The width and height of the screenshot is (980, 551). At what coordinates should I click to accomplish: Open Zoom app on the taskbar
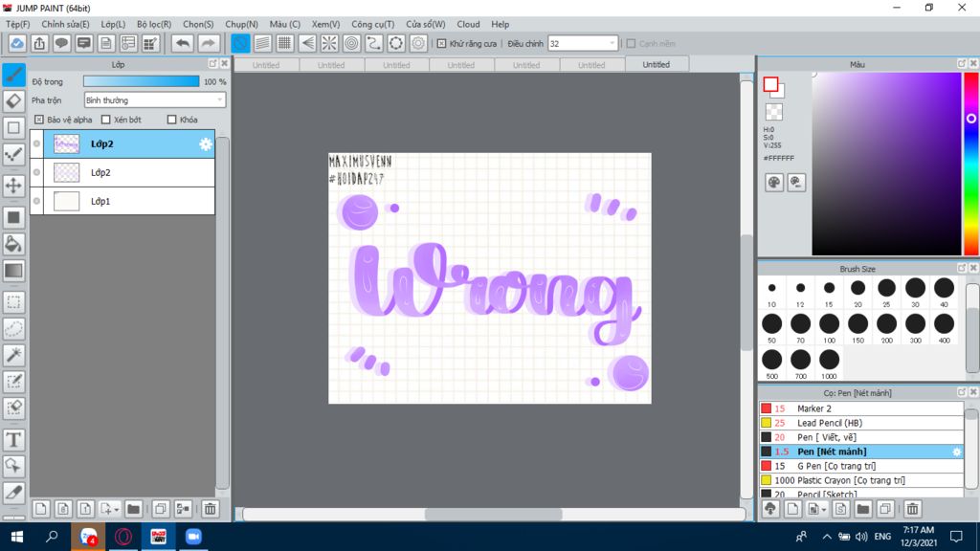pyautogui.click(x=193, y=537)
